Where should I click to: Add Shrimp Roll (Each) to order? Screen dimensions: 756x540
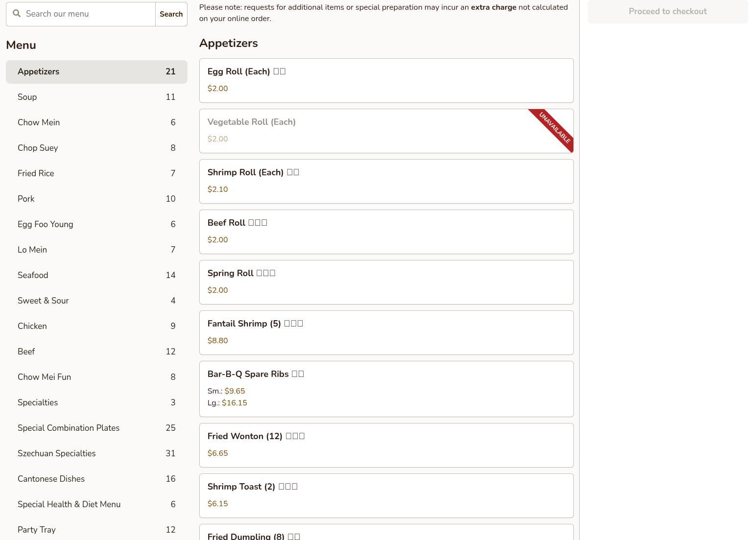[386, 181]
